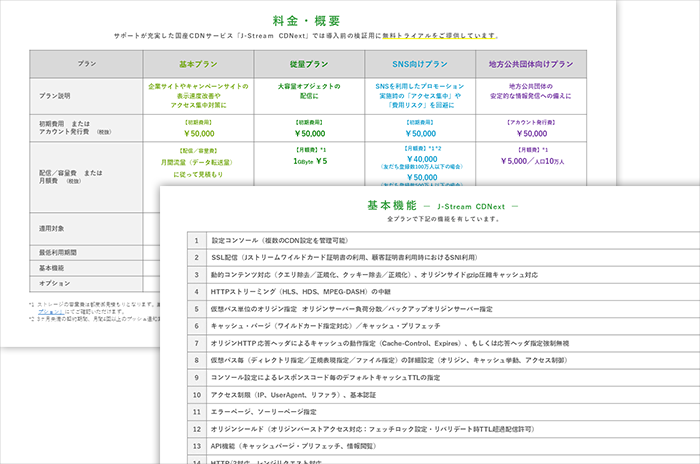Click row 4 HTTPストリーミング feature
Viewport: 700px width, 464px height.
[300, 292]
